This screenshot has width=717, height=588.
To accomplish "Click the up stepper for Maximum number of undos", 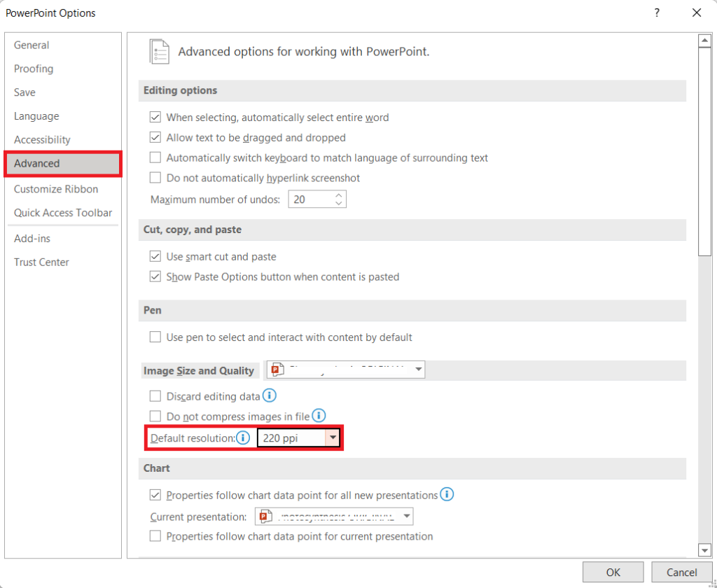I will 339,195.
